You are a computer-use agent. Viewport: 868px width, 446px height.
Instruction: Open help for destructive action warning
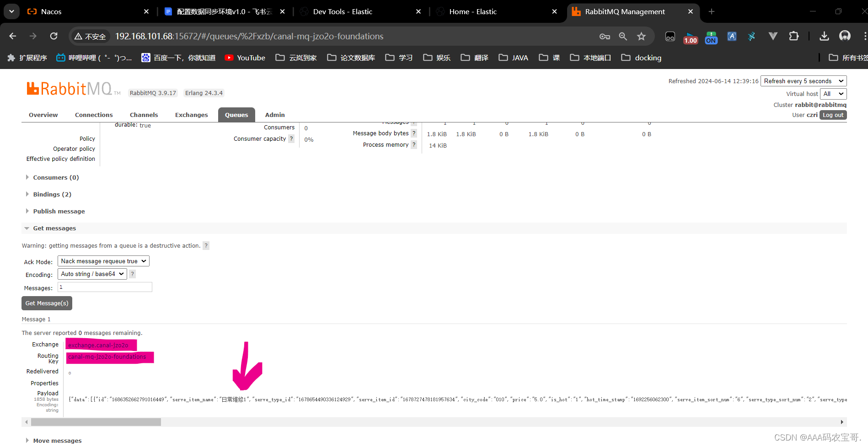coord(206,246)
